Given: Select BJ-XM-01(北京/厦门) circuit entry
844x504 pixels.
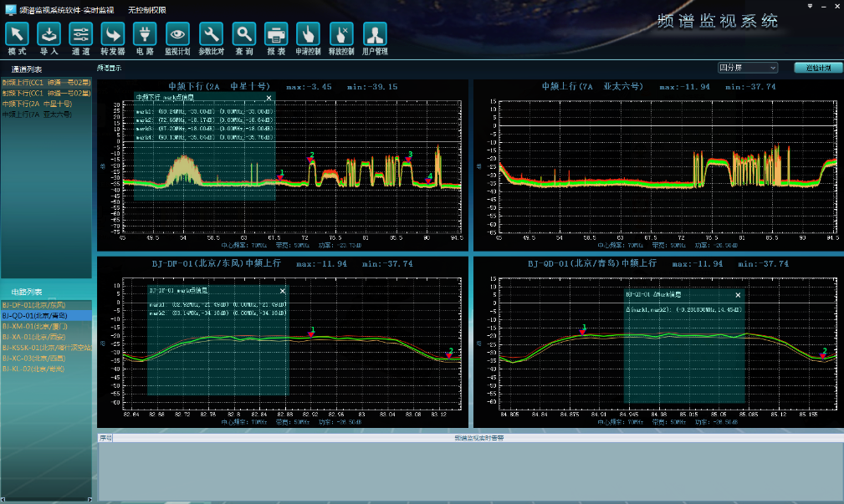Looking at the screenshot, I should coord(33,327).
